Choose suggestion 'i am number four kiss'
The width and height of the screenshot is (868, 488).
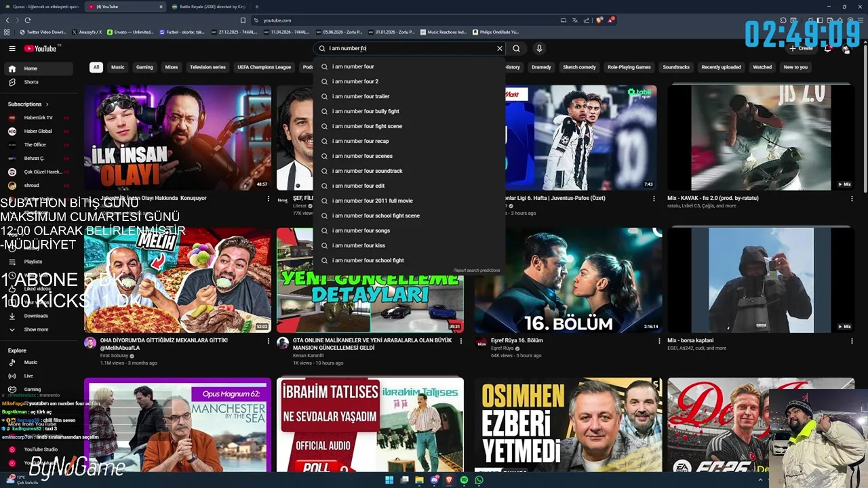410,245
